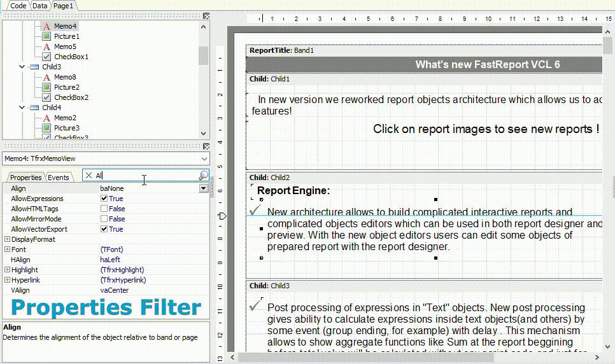Switch to the Code tab
The height and width of the screenshot is (364, 615).
click(x=18, y=5)
